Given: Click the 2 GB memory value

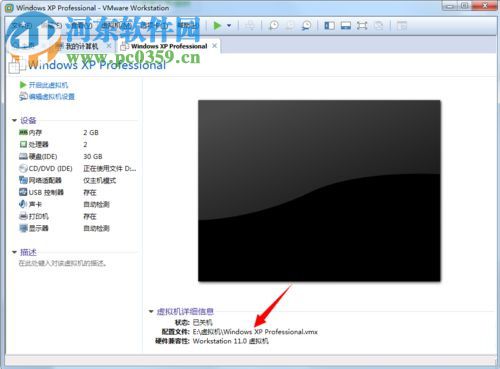Looking at the screenshot, I should tap(91, 132).
